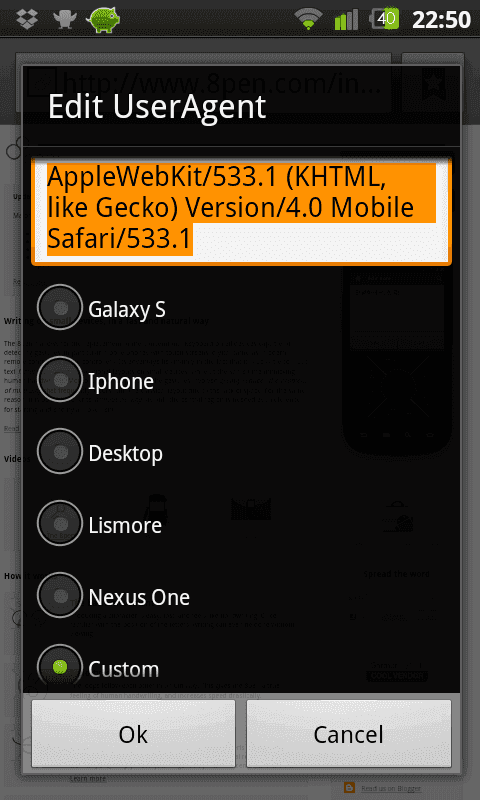
Task: Click the user agent text field
Action: click(x=241, y=211)
